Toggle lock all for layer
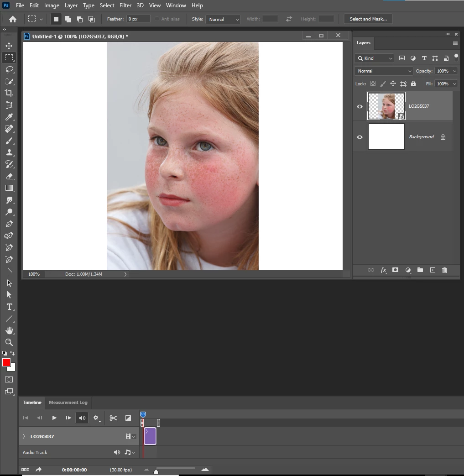Image resolution: width=464 pixels, height=476 pixels. point(413,84)
